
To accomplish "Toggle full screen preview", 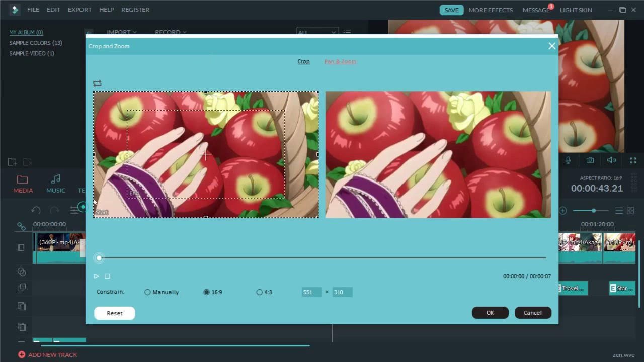I will click(633, 160).
